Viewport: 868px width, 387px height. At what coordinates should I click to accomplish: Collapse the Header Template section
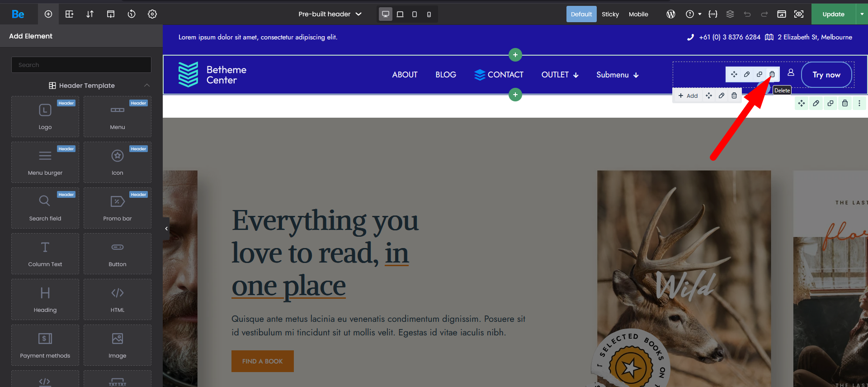(x=147, y=86)
